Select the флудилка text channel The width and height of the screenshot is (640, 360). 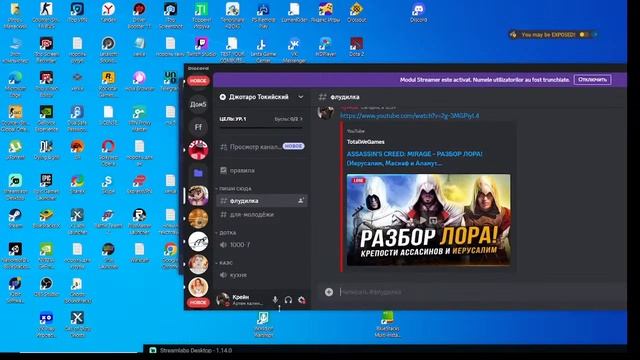coord(261,200)
